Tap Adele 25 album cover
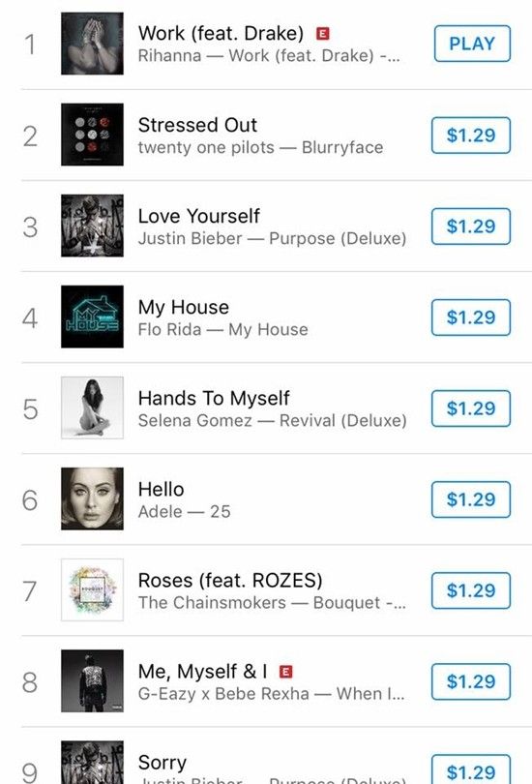 click(92, 498)
